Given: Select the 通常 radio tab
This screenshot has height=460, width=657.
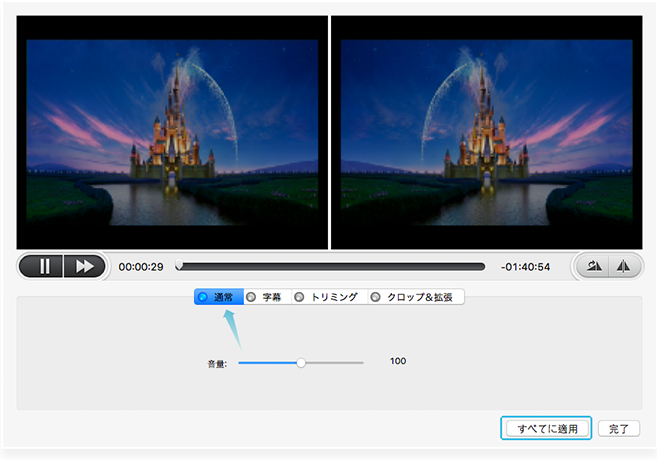Looking at the screenshot, I should [x=219, y=297].
